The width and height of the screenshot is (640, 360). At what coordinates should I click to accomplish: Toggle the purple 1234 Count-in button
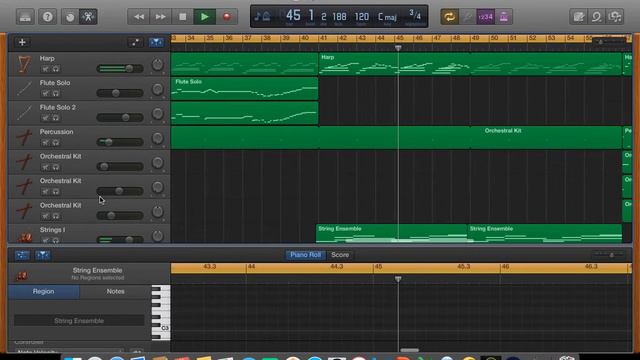485,17
